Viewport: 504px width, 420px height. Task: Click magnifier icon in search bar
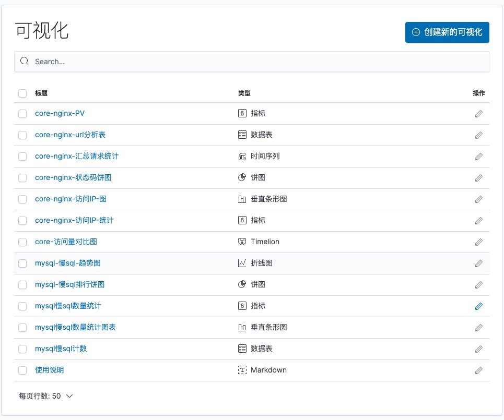(x=25, y=61)
